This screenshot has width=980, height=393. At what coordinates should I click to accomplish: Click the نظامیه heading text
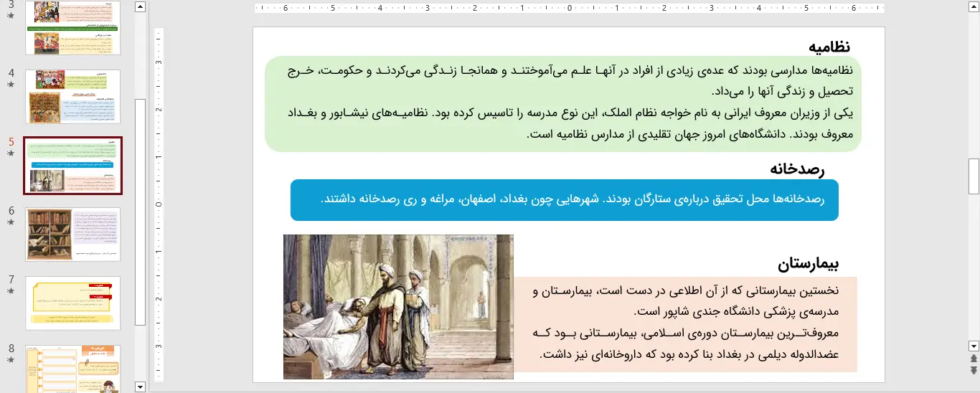pos(829,47)
